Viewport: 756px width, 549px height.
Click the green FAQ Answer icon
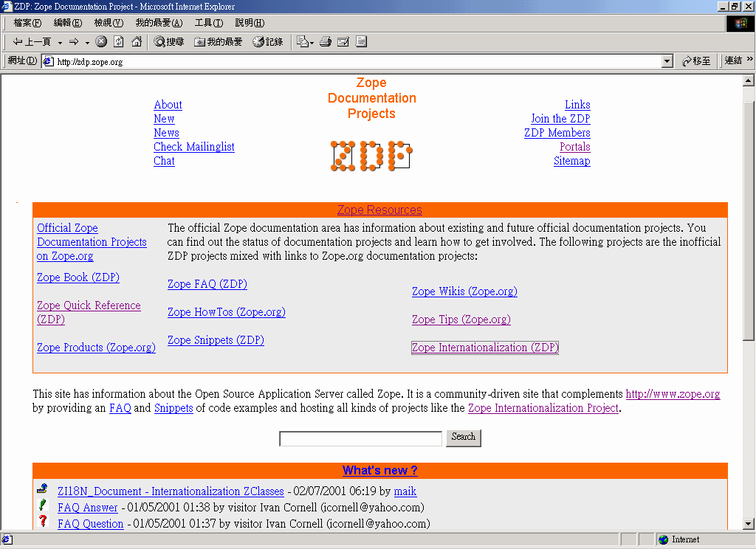pos(42,505)
